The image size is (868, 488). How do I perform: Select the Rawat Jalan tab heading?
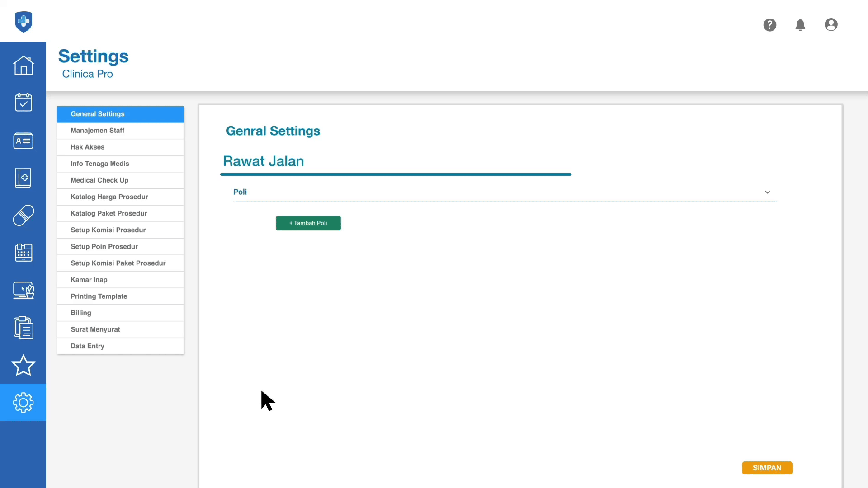click(x=263, y=161)
